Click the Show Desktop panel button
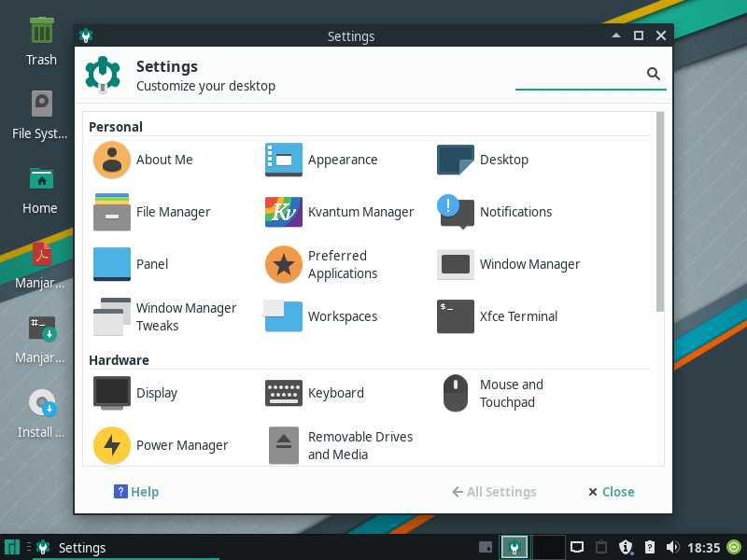The width and height of the screenshot is (747, 560). tap(485, 547)
